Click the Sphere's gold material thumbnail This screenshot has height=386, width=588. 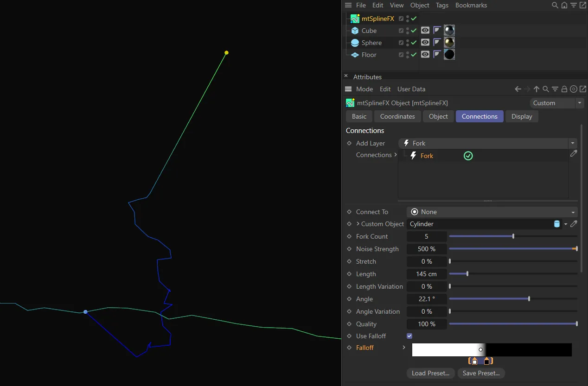click(x=449, y=42)
